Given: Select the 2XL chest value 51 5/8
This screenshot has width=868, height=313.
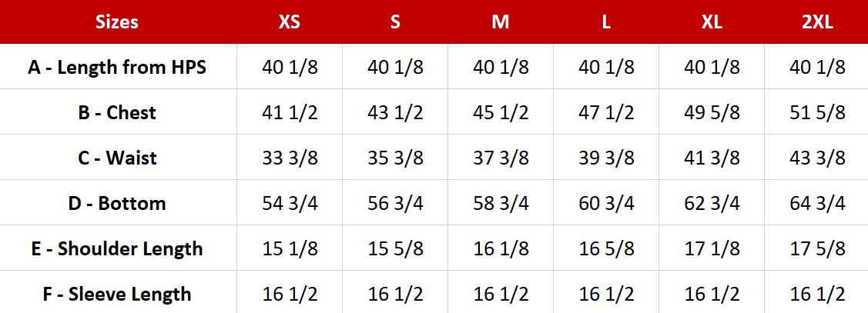Looking at the screenshot, I should click(x=817, y=113).
